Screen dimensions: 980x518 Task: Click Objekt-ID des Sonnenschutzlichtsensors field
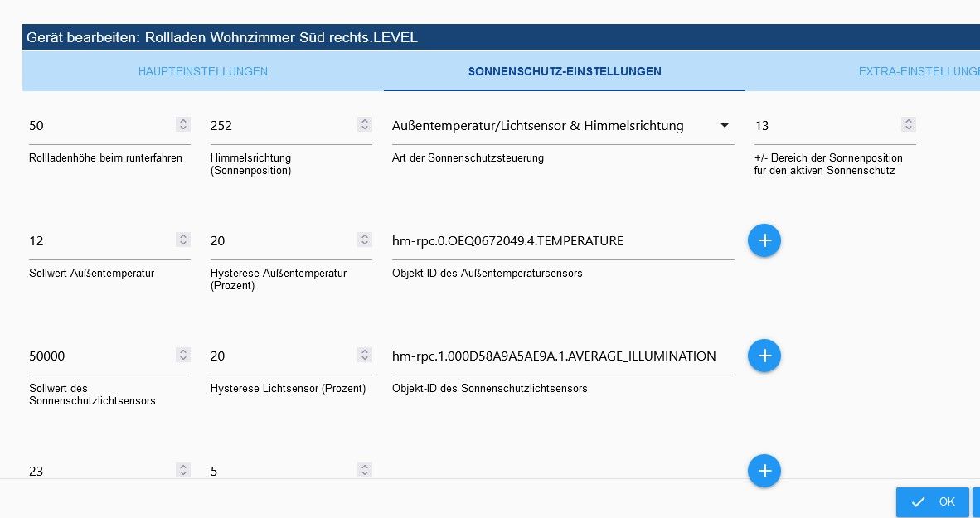pos(562,356)
